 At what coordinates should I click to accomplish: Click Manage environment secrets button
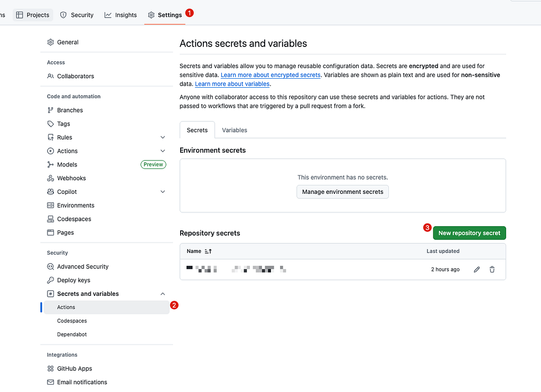click(x=342, y=192)
